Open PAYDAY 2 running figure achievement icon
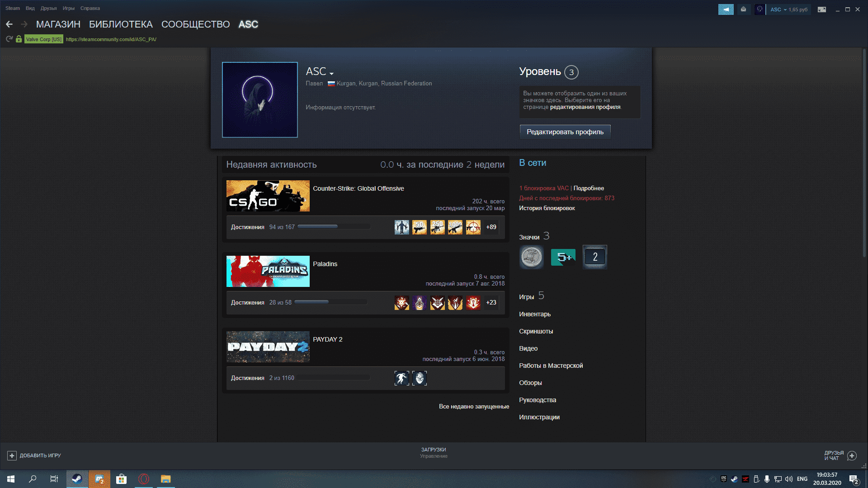This screenshot has width=868, height=488. point(401,378)
